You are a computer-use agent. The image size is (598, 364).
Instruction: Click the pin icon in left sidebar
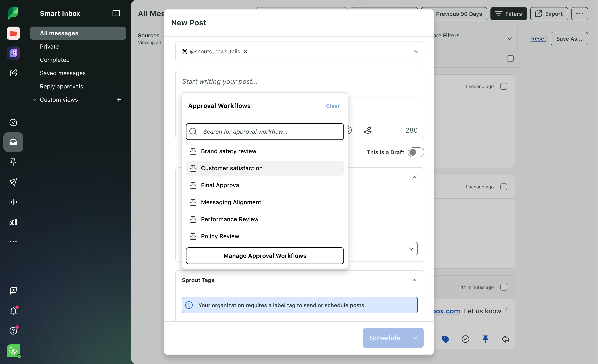(x=13, y=162)
